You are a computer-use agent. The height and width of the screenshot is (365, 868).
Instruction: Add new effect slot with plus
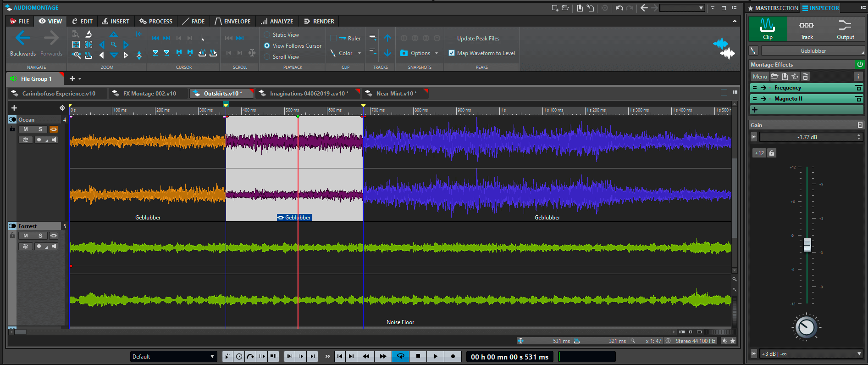tap(755, 110)
